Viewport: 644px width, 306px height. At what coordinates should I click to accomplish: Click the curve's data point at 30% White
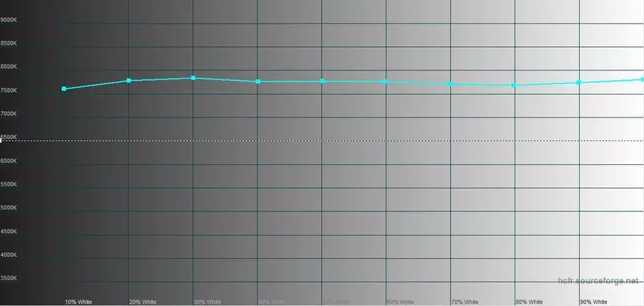point(193,78)
